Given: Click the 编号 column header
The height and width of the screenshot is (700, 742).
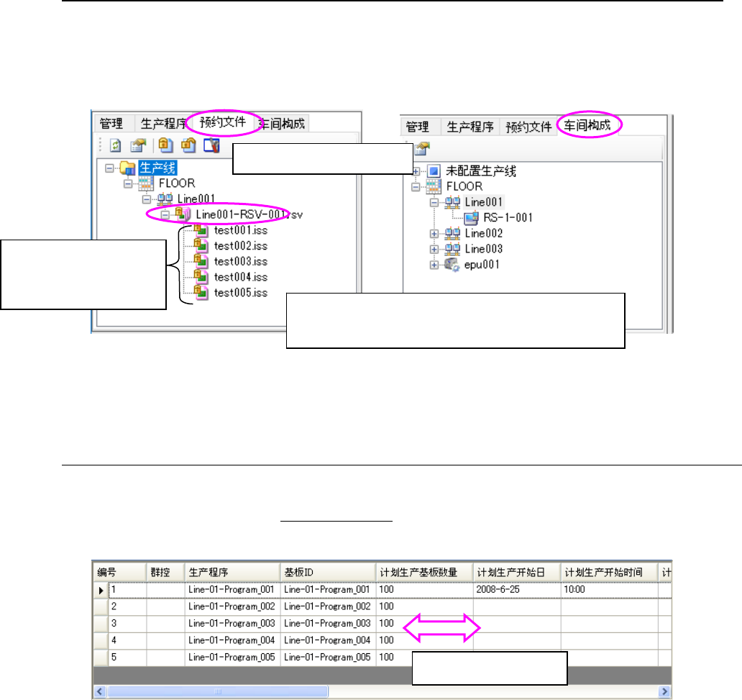Looking at the screenshot, I should coord(119,572).
